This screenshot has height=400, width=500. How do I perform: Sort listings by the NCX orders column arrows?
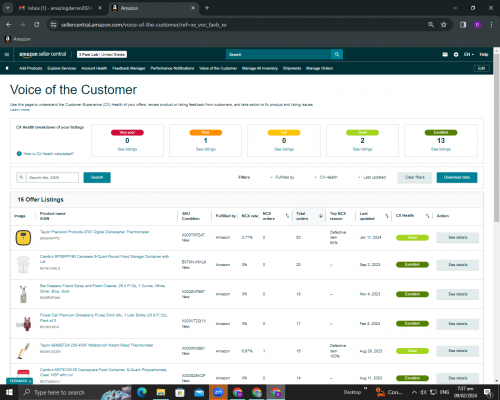[x=287, y=216]
